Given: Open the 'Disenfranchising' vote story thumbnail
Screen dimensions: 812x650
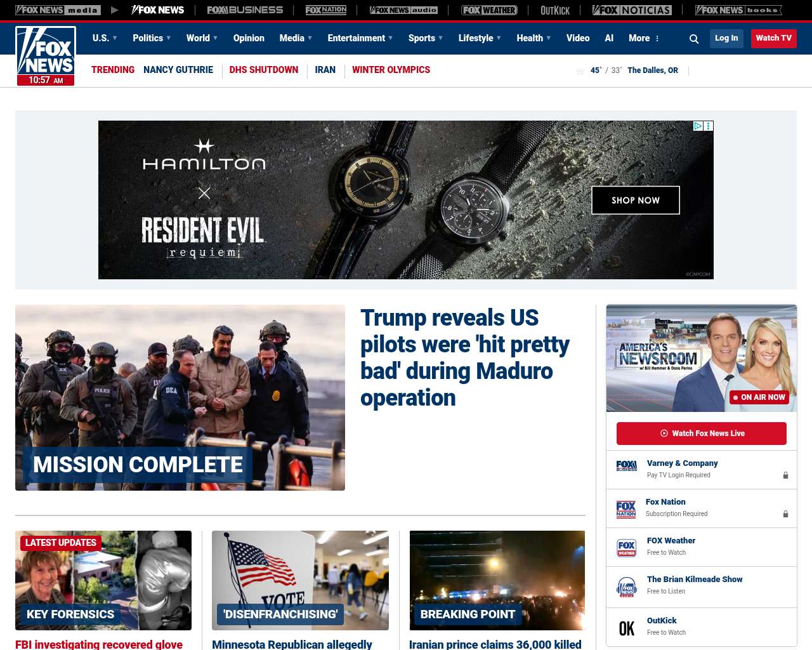Looking at the screenshot, I should (300, 580).
